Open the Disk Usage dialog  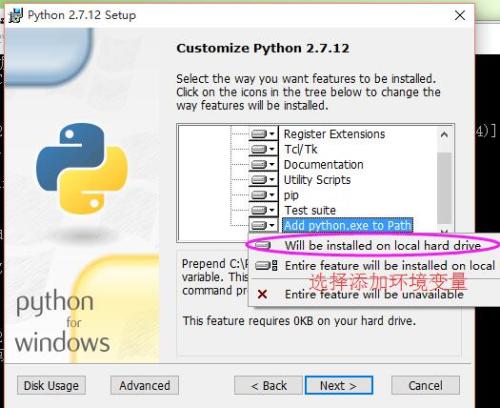pyautogui.click(x=51, y=386)
